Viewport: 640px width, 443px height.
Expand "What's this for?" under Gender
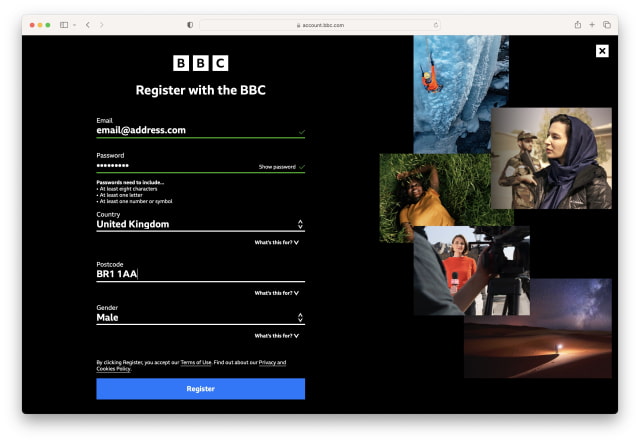(276, 336)
